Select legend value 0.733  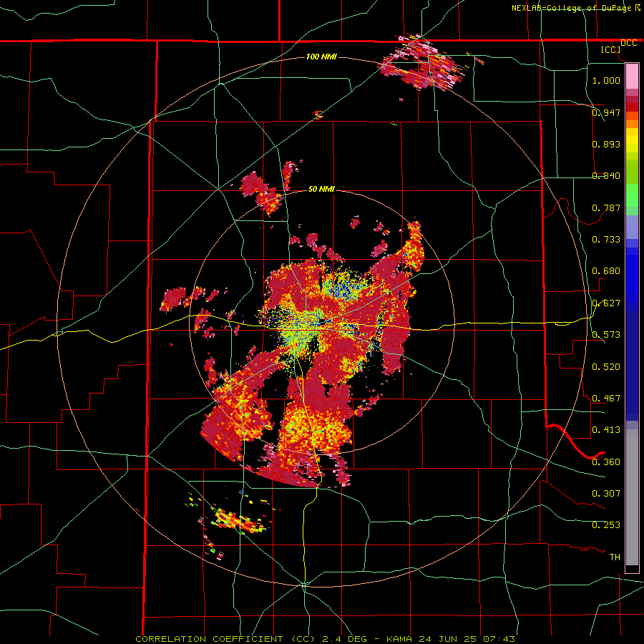[x=606, y=239]
